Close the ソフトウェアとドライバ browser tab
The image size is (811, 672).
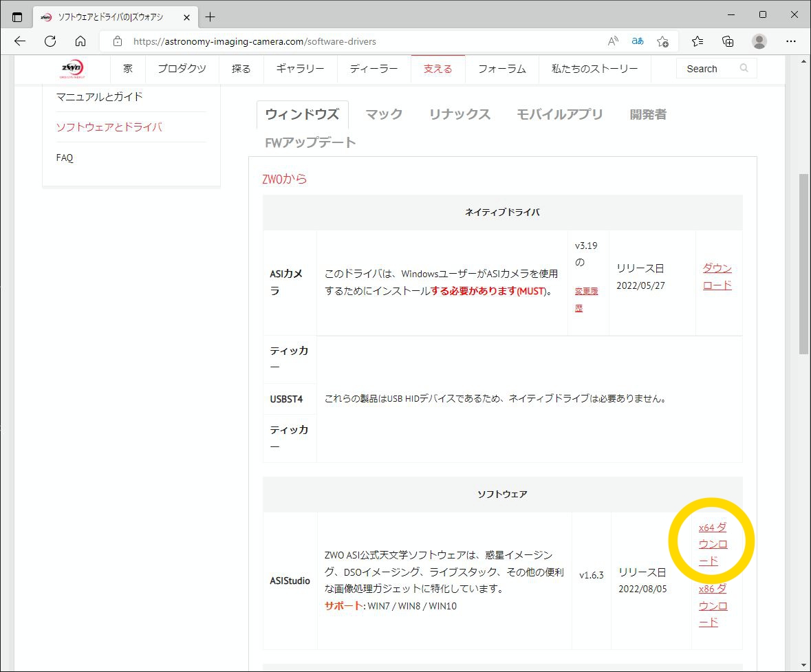click(x=186, y=17)
